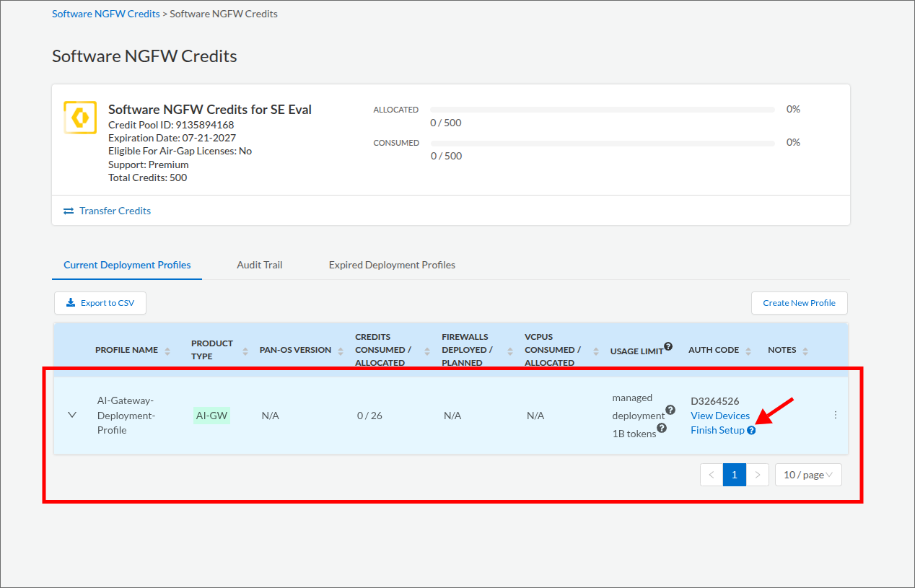
Task: Click the Consumed progress bar
Action: click(603, 143)
